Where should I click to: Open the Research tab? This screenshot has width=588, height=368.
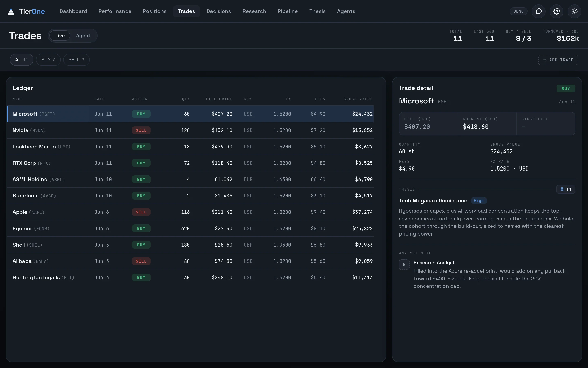(254, 11)
